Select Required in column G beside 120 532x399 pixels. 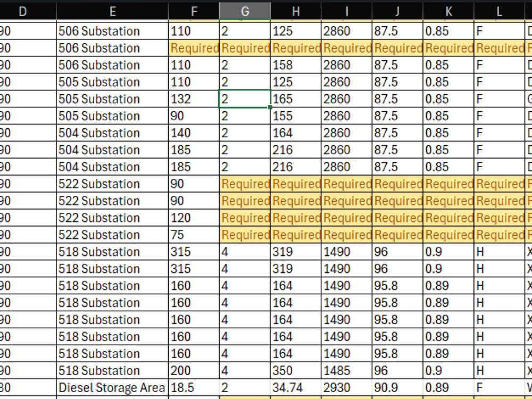tap(245, 218)
